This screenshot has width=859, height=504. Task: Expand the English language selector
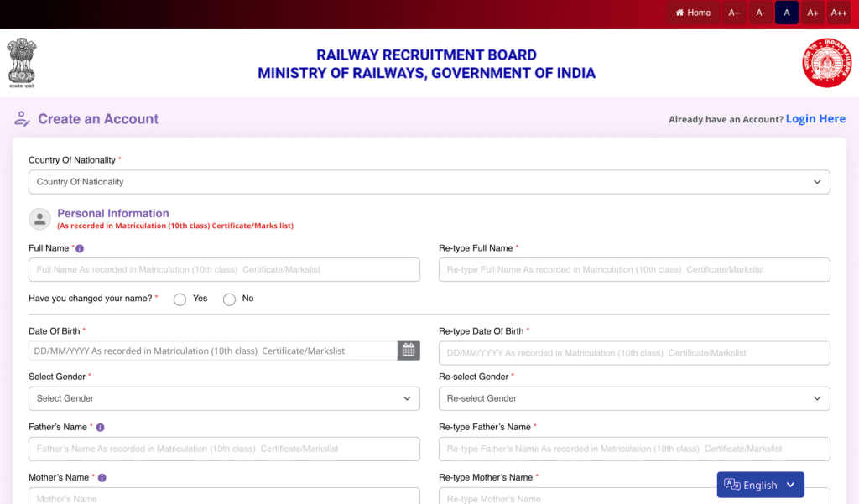pos(790,485)
